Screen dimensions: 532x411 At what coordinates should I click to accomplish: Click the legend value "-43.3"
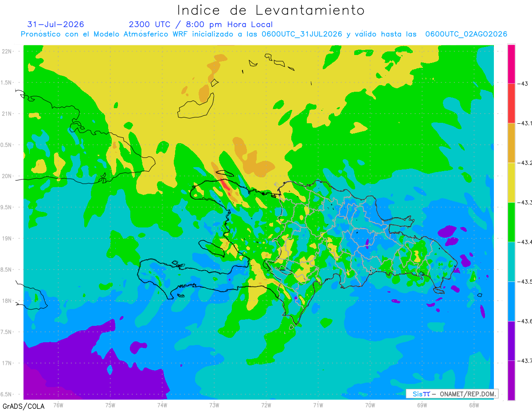coord(525,202)
